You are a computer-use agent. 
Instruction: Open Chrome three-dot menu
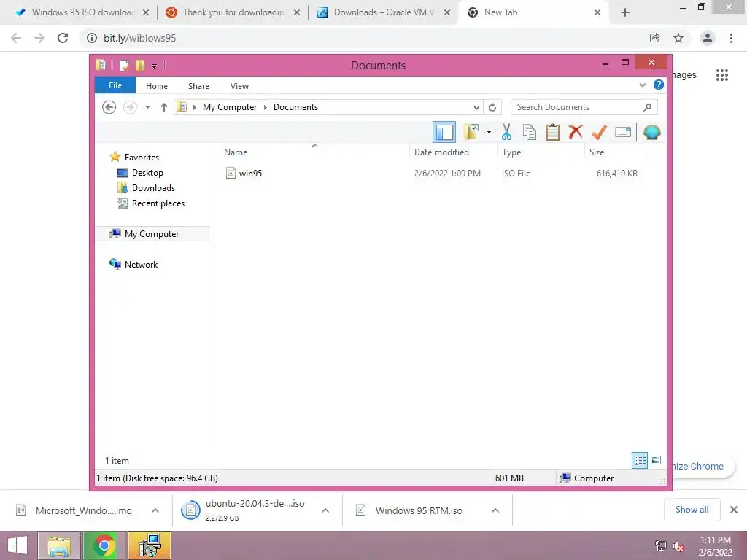pyautogui.click(x=731, y=38)
